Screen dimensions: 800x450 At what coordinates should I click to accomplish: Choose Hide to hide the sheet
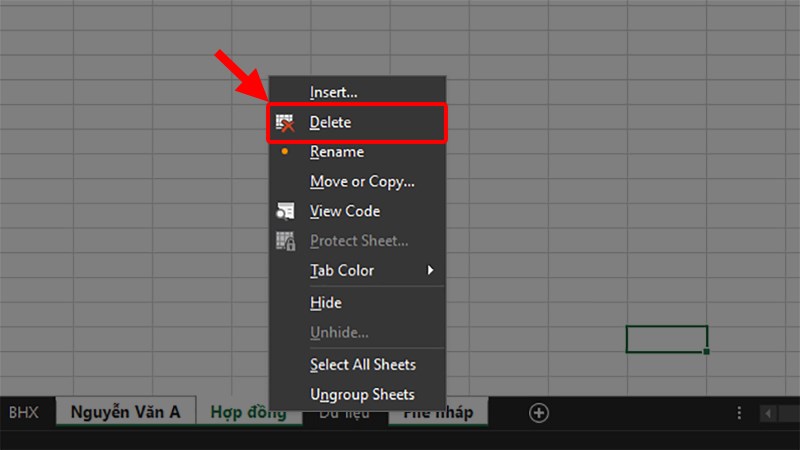click(x=357, y=303)
